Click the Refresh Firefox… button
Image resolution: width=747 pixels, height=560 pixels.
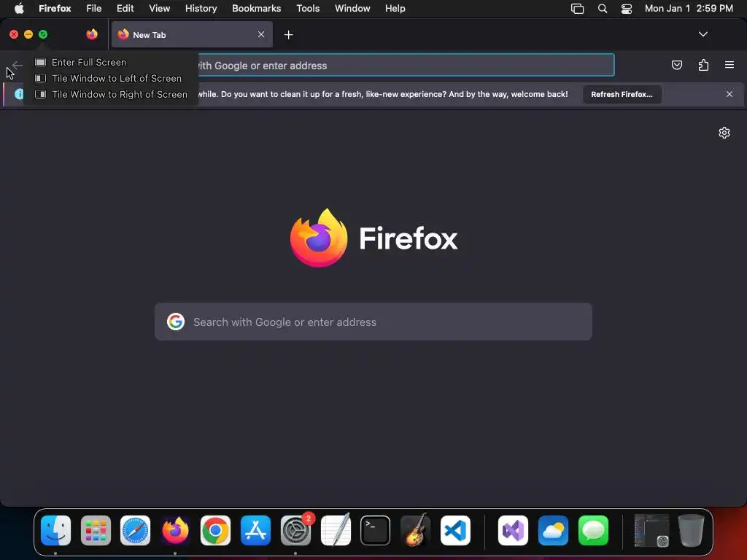(622, 94)
